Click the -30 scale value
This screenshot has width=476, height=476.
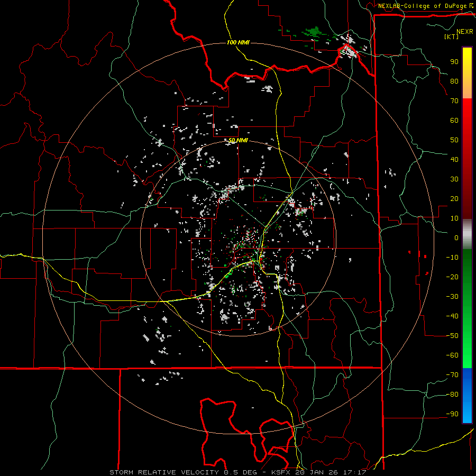pos(452,297)
